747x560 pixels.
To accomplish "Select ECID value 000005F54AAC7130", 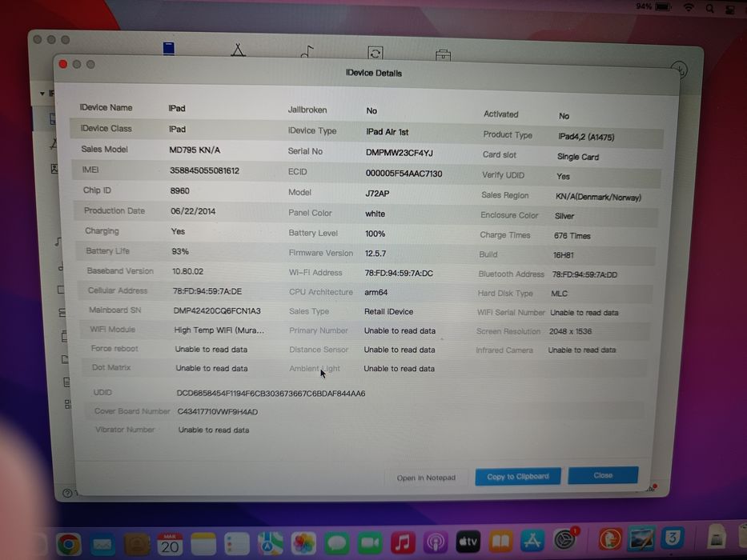I will pos(404,174).
